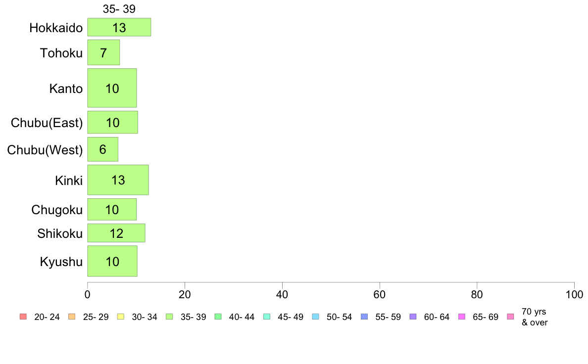This screenshot has width=588, height=364.
Task: Click the Kinki bar showing 13
Action: click(118, 180)
